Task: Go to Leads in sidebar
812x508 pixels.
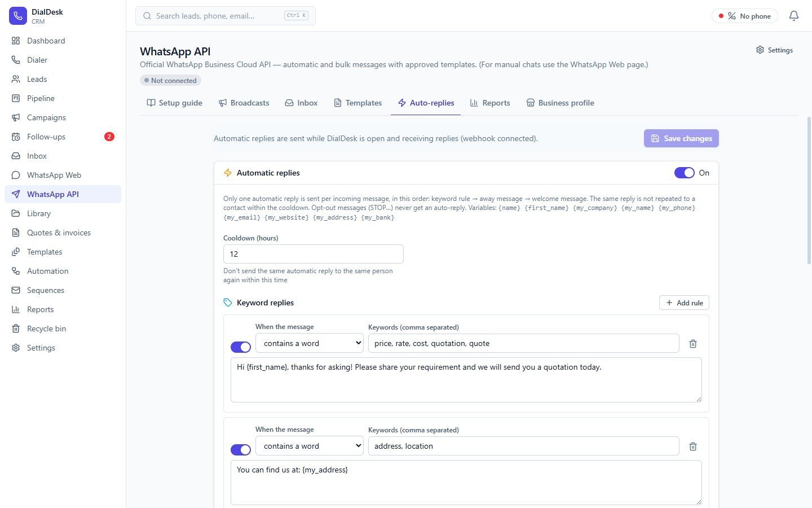Action: click(x=63, y=79)
